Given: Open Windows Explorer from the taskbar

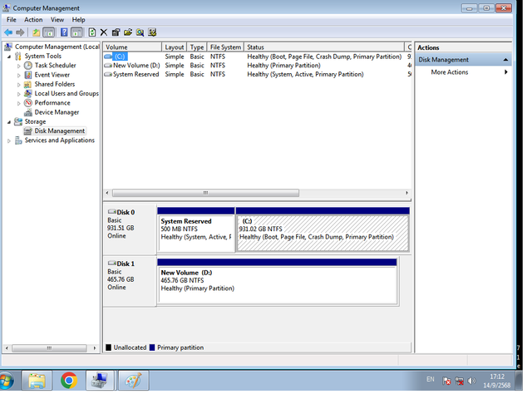Looking at the screenshot, I should pos(37,381).
